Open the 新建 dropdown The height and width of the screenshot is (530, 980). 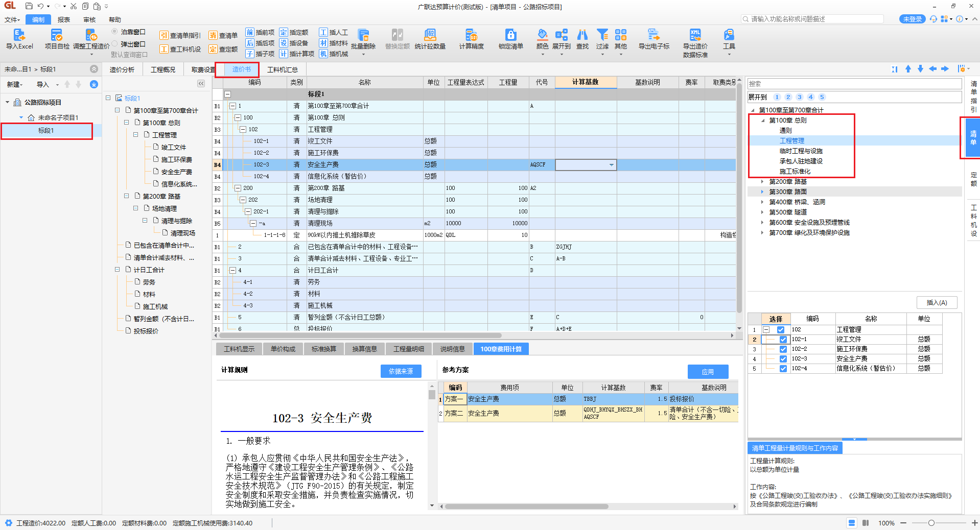[15, 85]
